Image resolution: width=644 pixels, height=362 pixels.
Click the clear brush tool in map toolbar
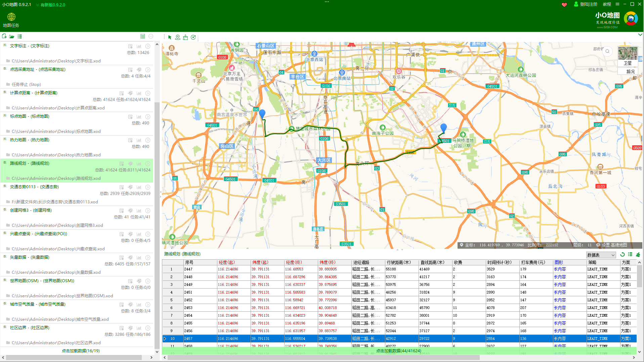coord(185,37)
